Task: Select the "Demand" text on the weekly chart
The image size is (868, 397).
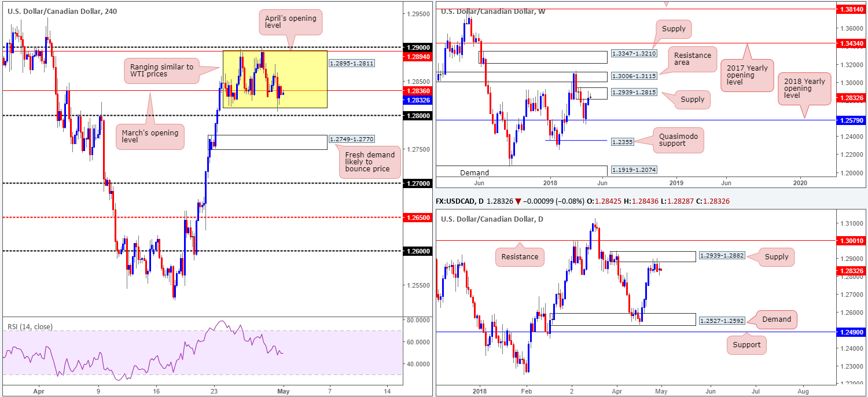Action: [x=475, y=172]
